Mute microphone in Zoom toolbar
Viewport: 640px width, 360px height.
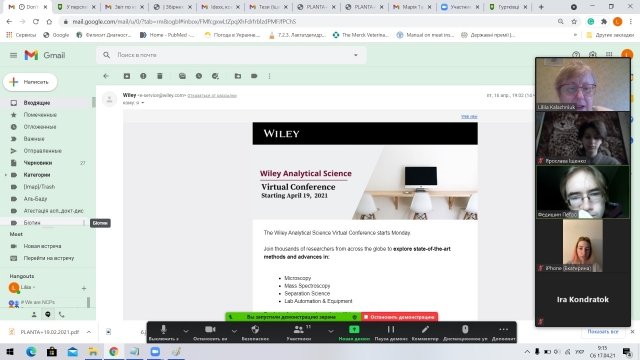click(x=163, y=332)
